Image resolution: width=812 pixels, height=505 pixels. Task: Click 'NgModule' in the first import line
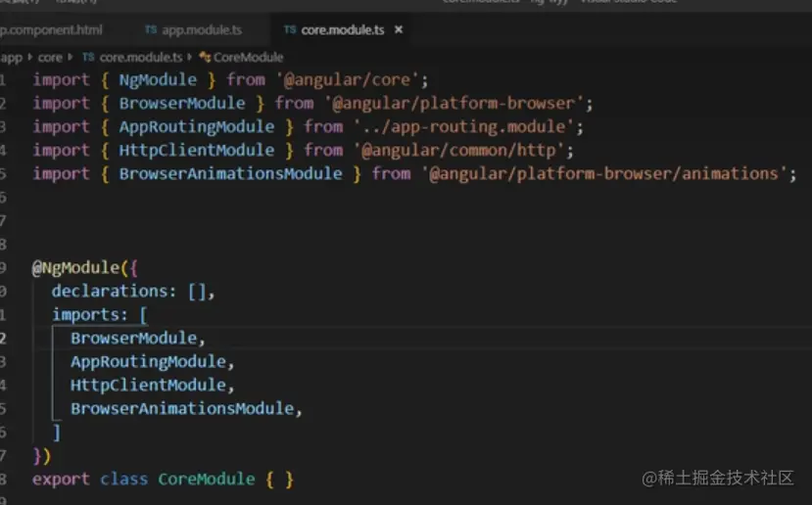(158, 79)
